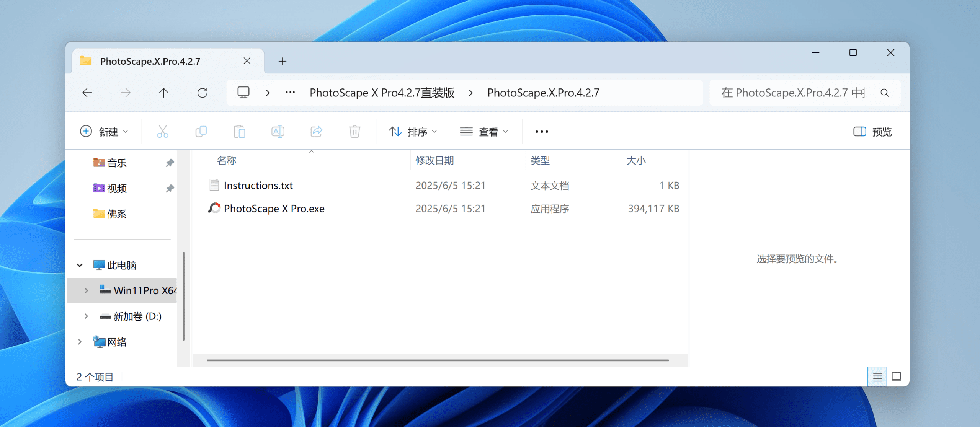
Task: Click the Paste clipboard icon
Action: (x=240, y=132)
